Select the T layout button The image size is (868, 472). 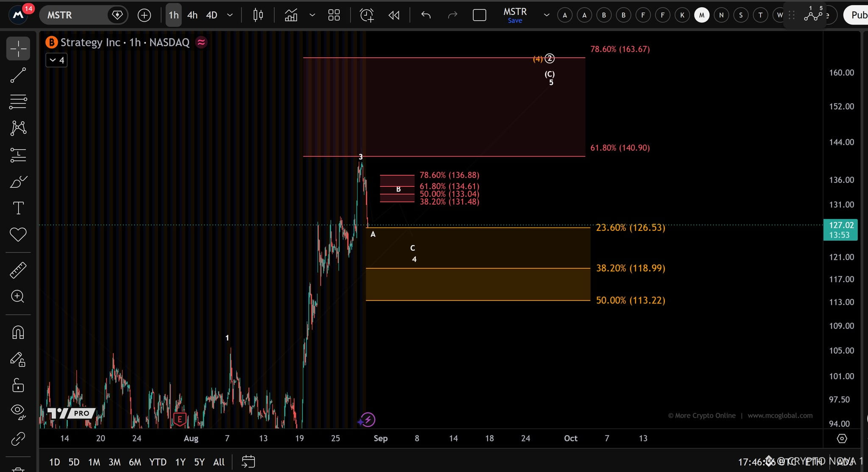click(760, 15)
